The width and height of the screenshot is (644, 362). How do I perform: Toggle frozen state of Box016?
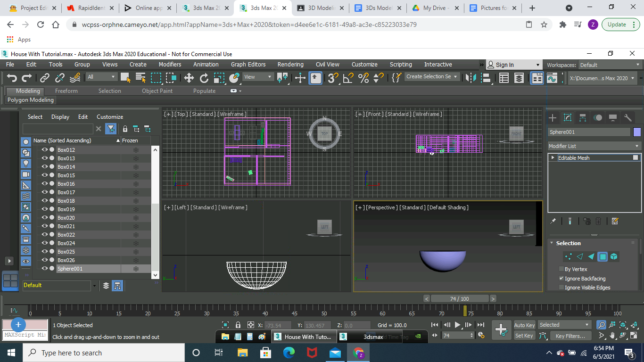(x=136, y=184)
